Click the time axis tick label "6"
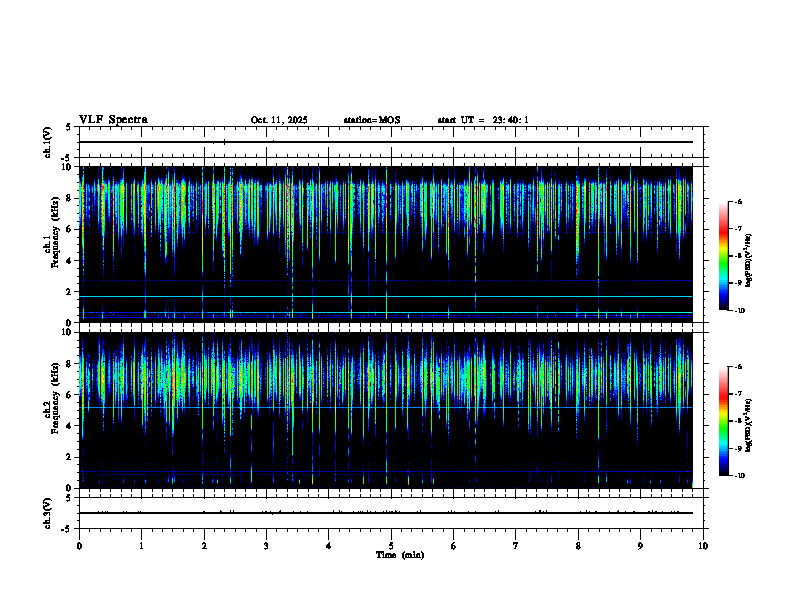 [453, 546]
